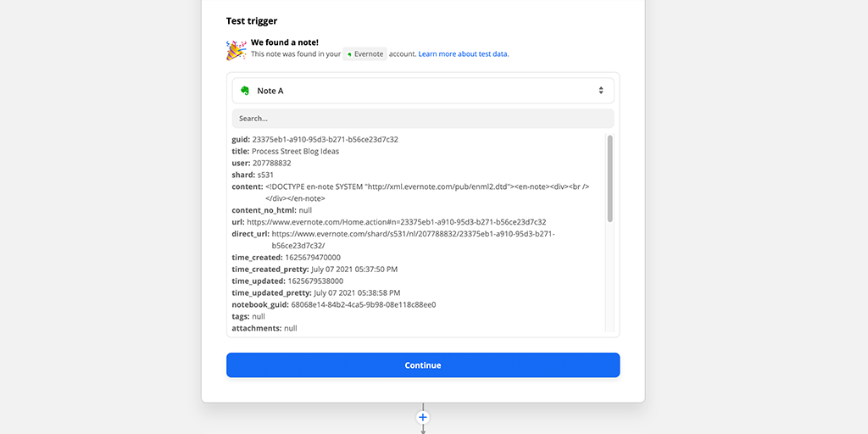Open the Note A sample dropdown

(423, 91)
